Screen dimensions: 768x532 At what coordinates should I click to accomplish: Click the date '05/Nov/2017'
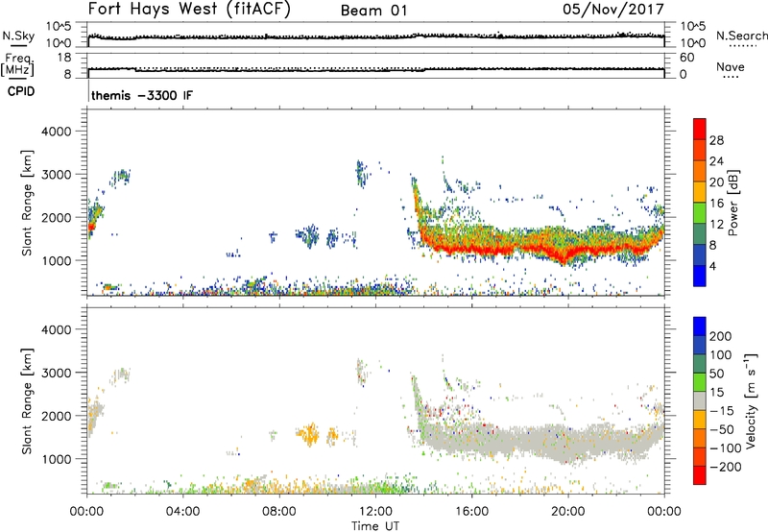pos(612,10)
